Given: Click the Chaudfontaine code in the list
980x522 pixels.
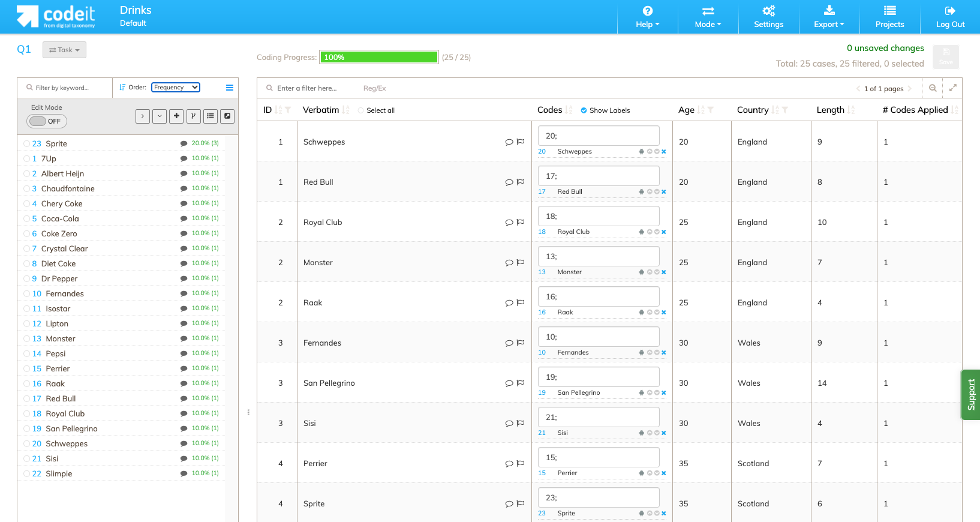Looking at the screenshot, I should point(68,188).
